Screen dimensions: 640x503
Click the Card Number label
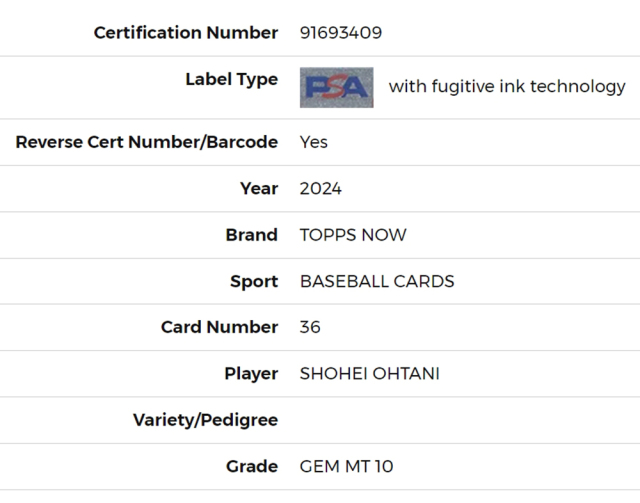pyautogui.click(x=219, y=327)
